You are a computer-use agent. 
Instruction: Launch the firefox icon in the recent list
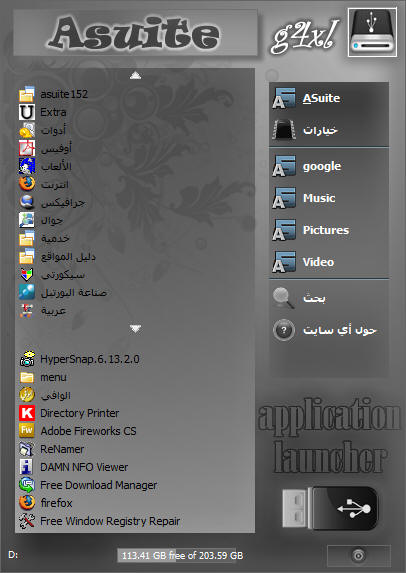coord(27,503)
